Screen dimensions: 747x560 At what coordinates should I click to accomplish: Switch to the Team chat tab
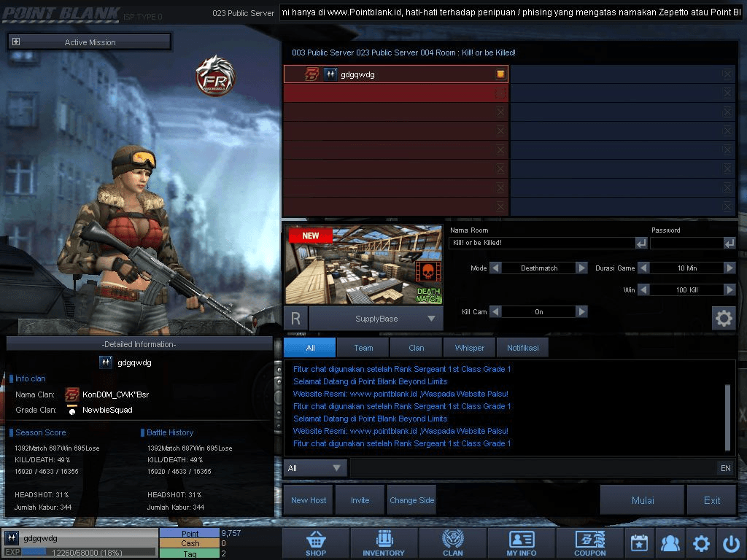[x=363, y=348]
